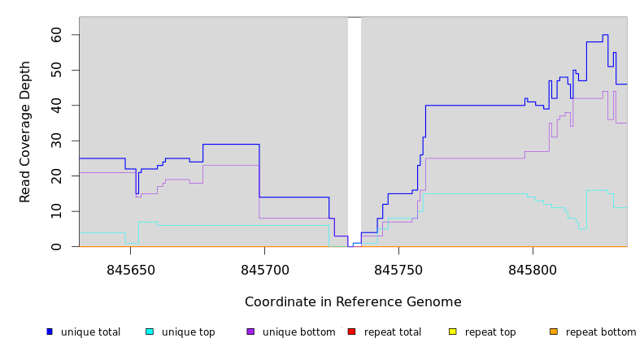
Task: Click the "Coordinate in Reference Genome" axis title
Action: click(353, 302)
